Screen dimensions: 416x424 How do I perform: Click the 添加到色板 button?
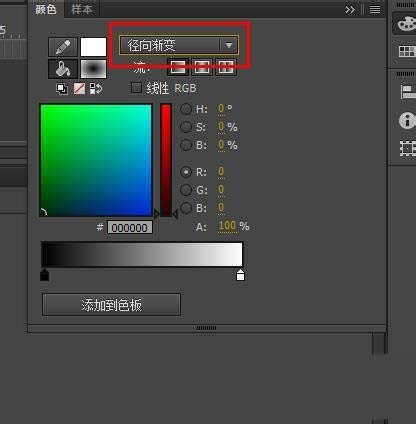coord(111,304)
